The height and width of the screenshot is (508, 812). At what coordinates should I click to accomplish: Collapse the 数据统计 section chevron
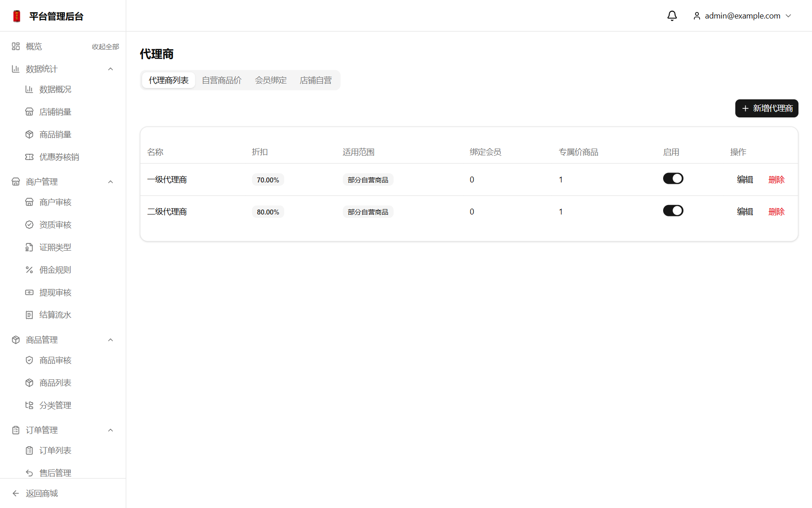click(111, 69)
